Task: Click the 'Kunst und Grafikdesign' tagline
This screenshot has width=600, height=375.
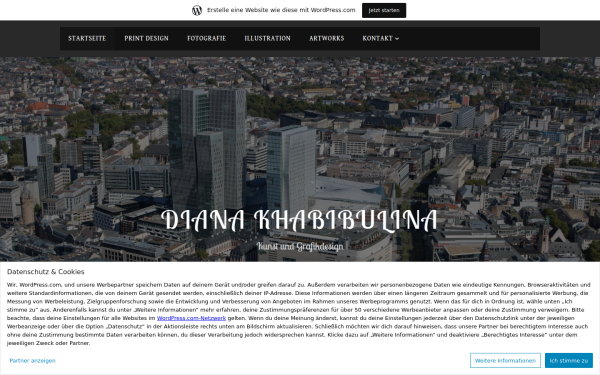Action: (x=300, y=246)
